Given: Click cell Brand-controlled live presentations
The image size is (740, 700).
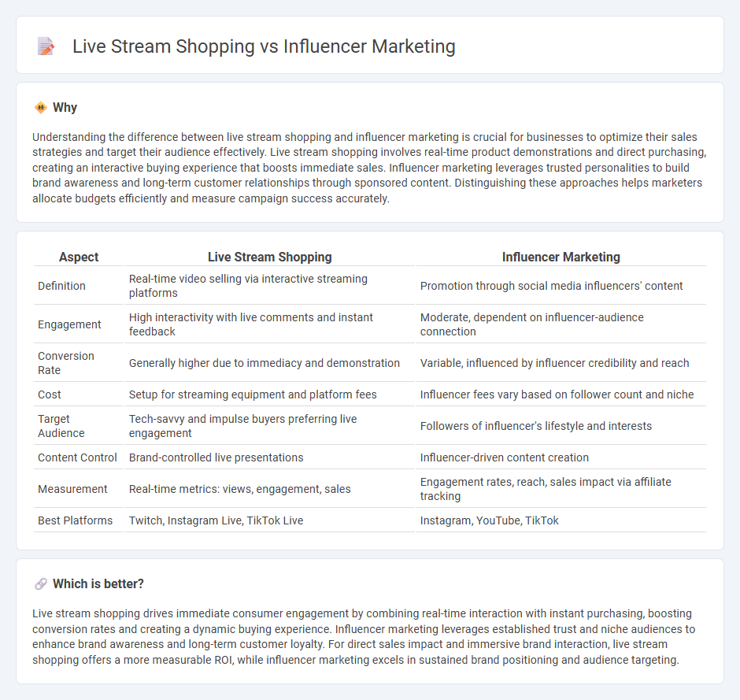Looking at the screenshot, I should coord(270,457).
